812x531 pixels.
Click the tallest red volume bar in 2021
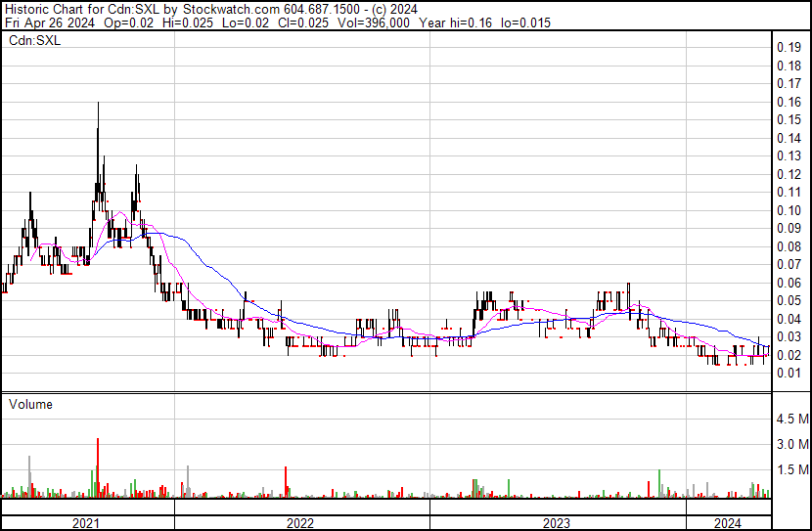[98, 467]
